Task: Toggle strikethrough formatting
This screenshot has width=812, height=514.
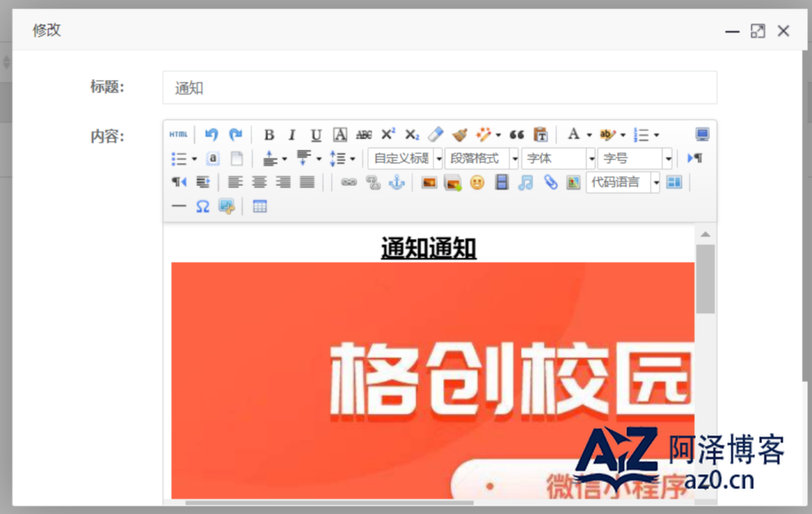Action: coord(363,135)
